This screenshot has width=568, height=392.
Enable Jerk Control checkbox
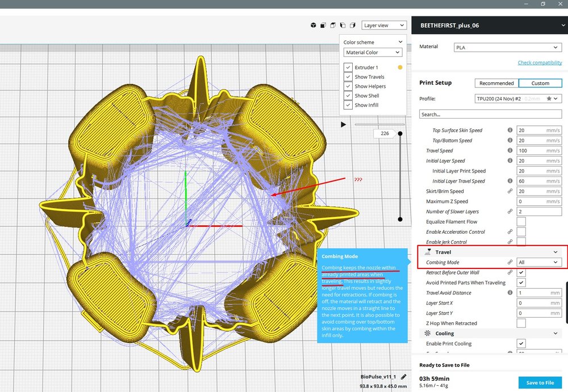[521, 242]
